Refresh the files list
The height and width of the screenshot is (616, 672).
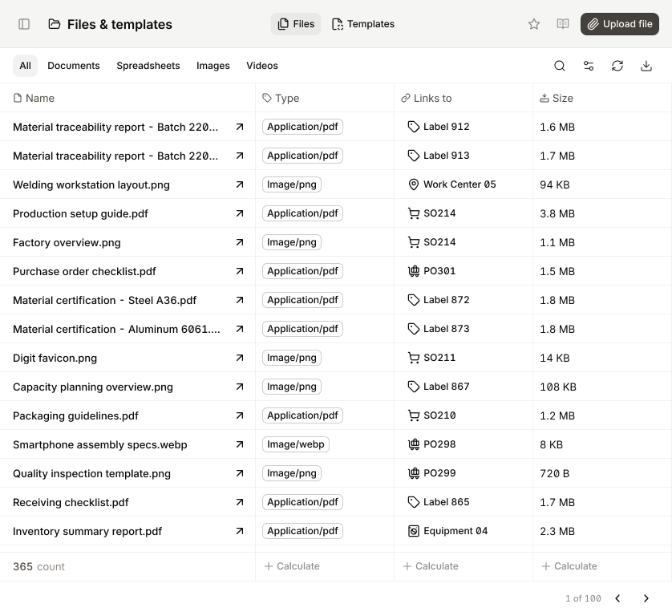(617, 66)
